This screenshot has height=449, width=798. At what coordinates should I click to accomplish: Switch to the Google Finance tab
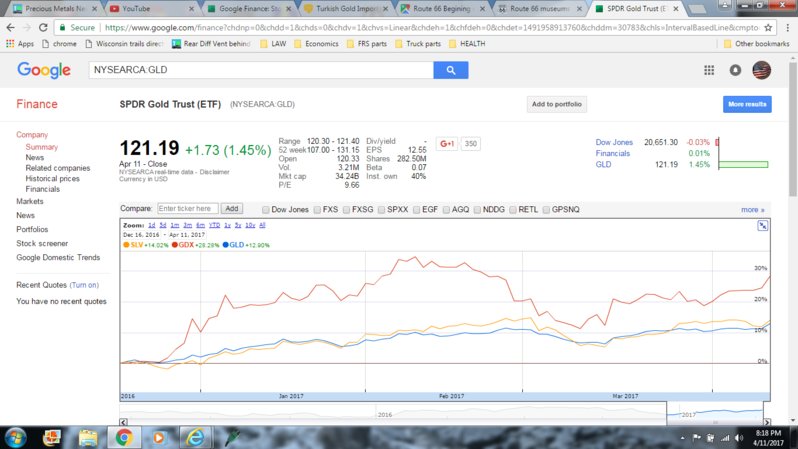pos(248,9)
